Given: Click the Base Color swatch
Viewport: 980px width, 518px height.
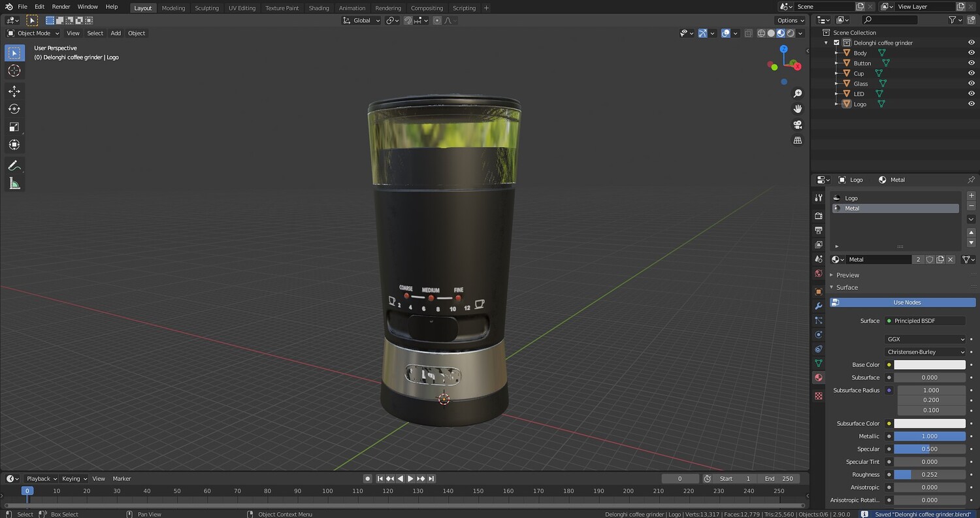Looking at the screenshot, I should [930, 364].
